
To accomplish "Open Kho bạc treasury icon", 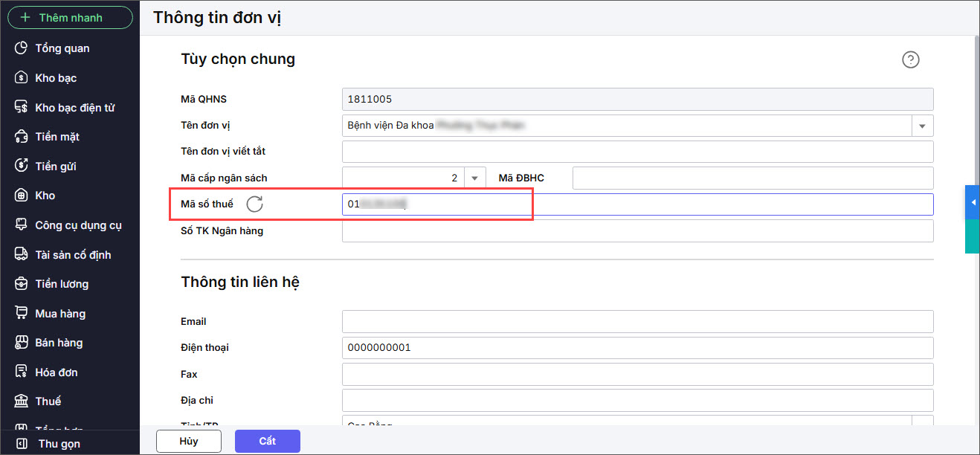I will [x=22, y=78].
